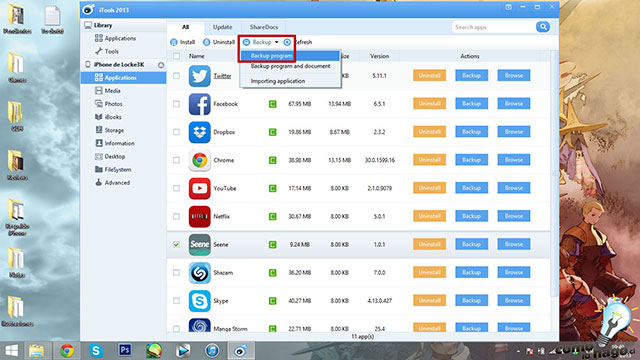The height and width of the screenshot is (360, 640).
Task: Check the Chrome row checkbox
Action: pyautogui.click(x=176, y=160)
